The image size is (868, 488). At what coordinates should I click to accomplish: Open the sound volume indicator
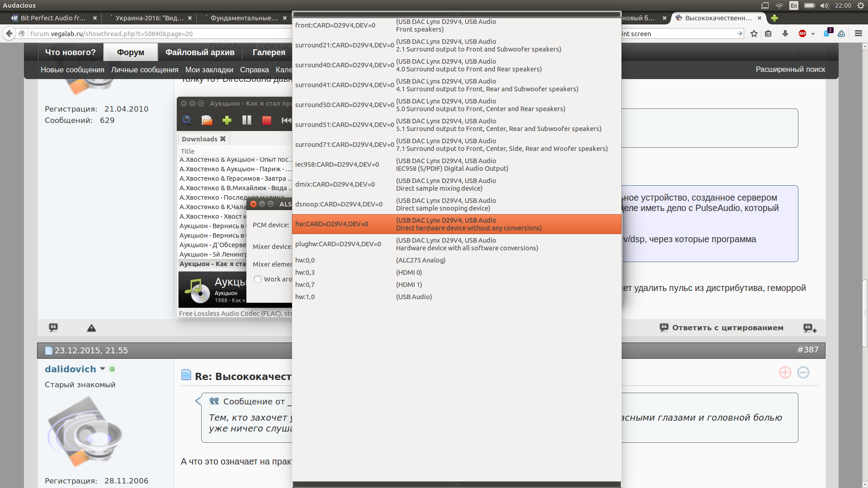[825, 5]
